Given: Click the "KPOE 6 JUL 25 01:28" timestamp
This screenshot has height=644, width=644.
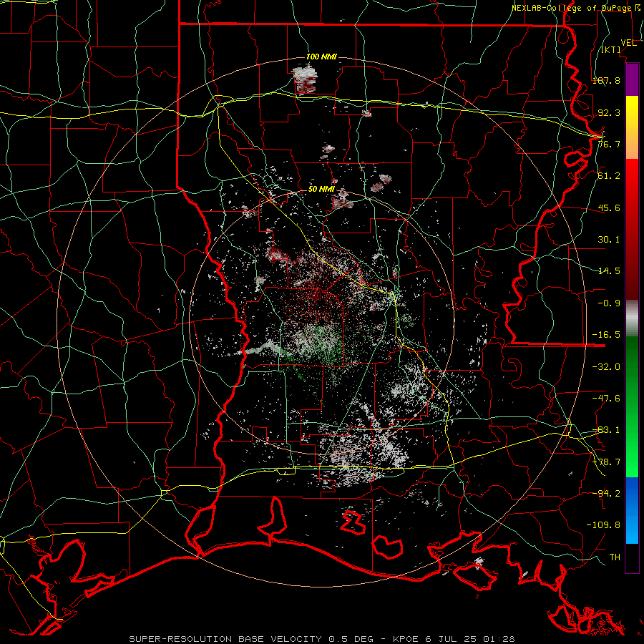Looking at the screenshot, I should (x=454, y=639).
